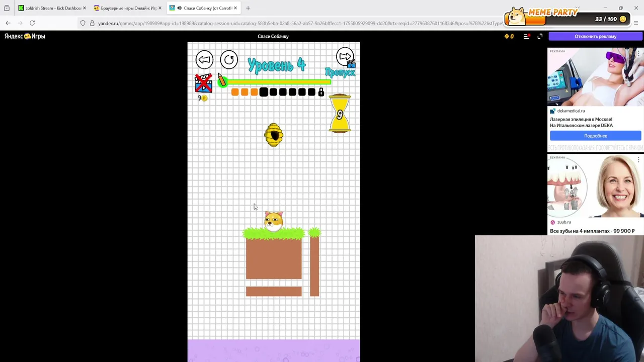
Task: Click the Все зубы на 4 имплантах text
Action: pyautogui.click(x=592, y=231)
